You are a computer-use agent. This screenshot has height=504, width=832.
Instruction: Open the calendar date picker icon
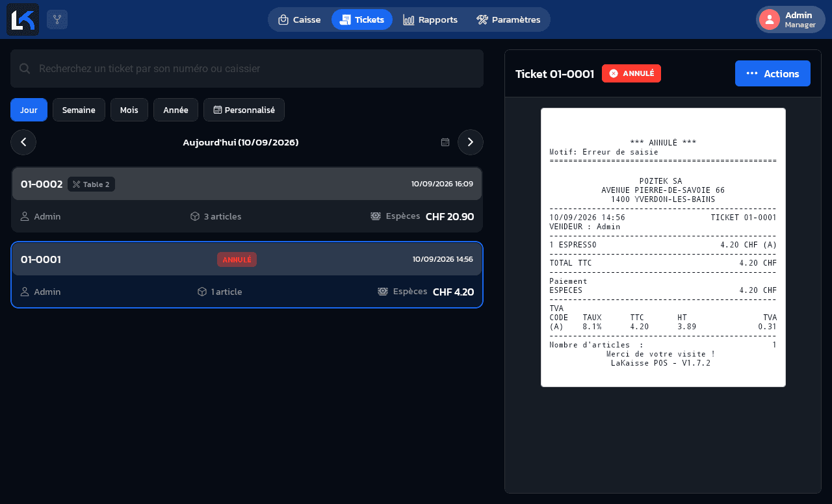445,142
